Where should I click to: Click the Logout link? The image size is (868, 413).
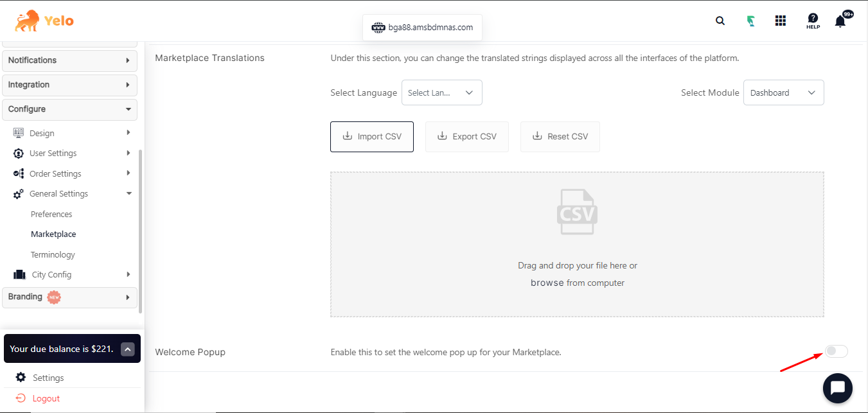click(46, 398)
